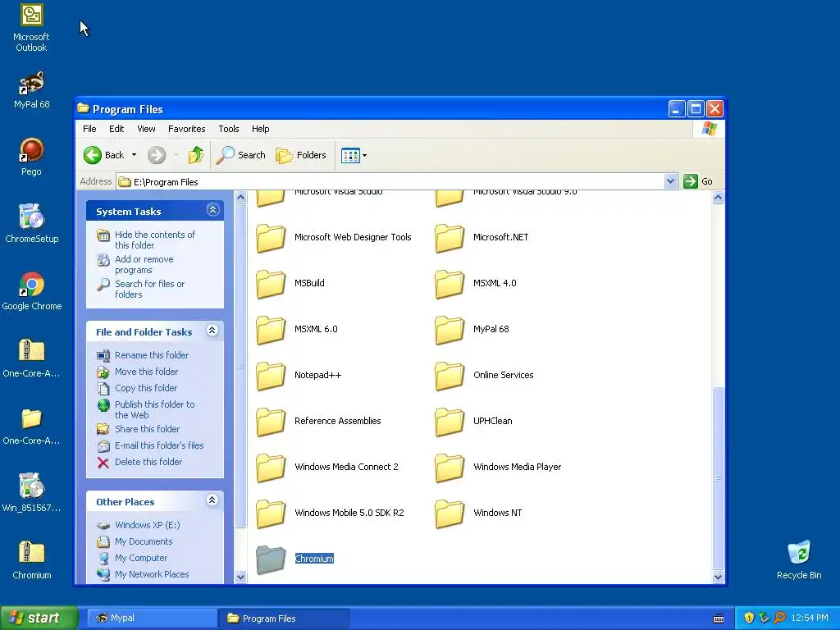Open the Views dropdown arrow
Image resolution: width=840 pixels, height=630 pixels.
(x=365, y=156)
